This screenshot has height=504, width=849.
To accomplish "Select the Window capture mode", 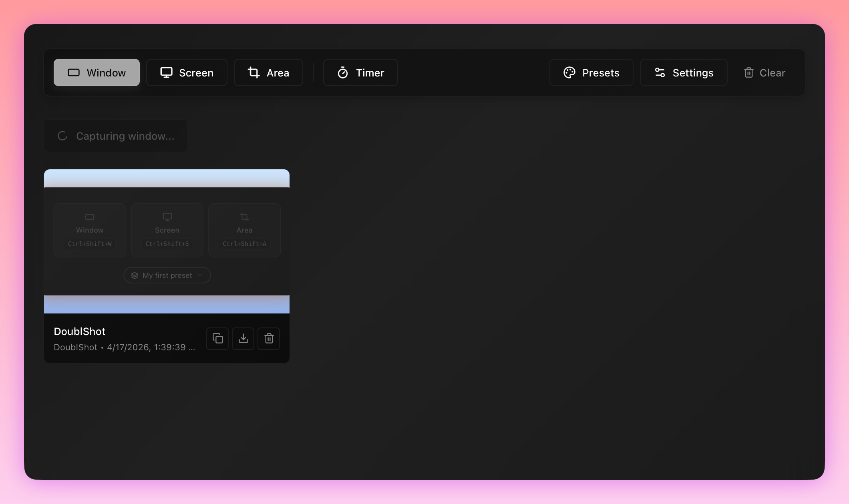I will coord(97,72).
